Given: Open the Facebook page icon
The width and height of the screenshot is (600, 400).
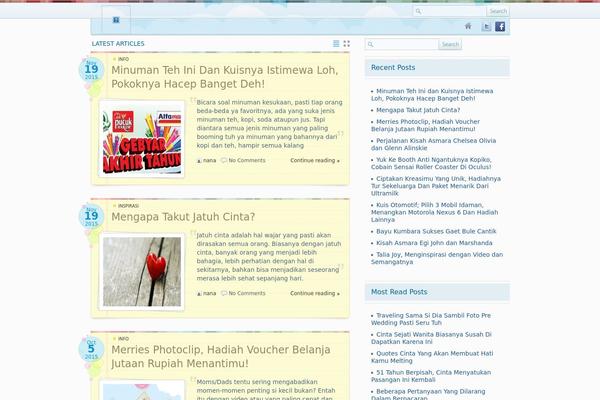Looking at the screenshot, I should click(x=500, y=26).
